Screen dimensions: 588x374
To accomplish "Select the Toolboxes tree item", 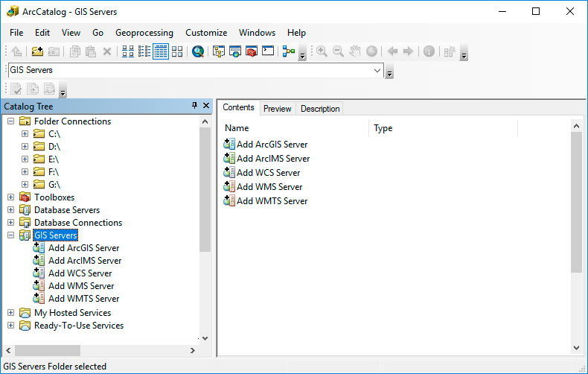I will click(x=54, y=197).
